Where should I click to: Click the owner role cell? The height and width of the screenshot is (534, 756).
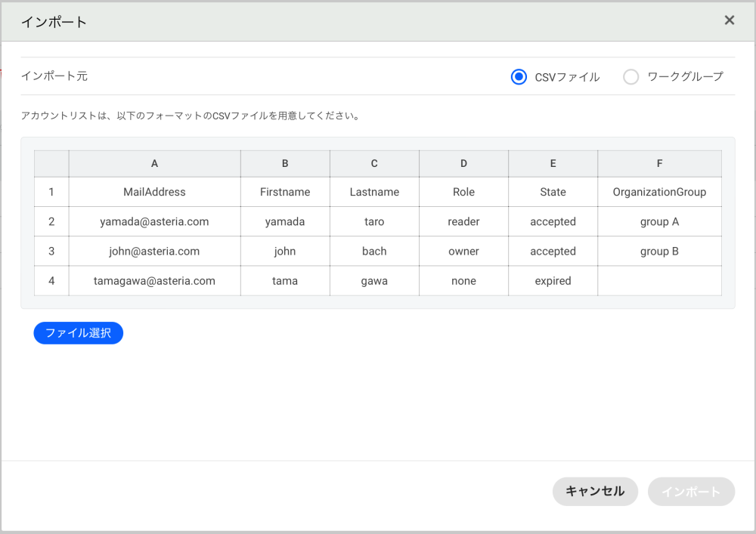(463, 251)
